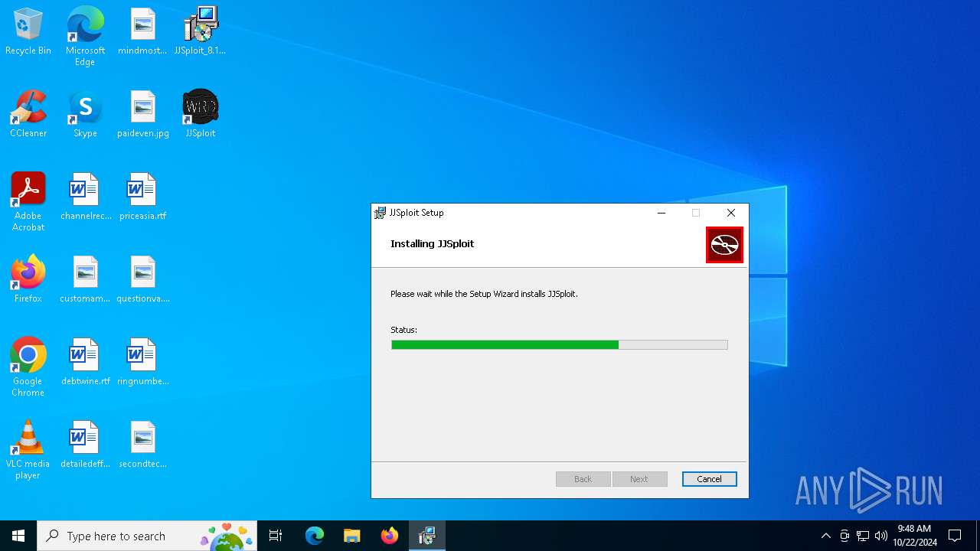
Task: Click the 'Installing JJSploit' heading
Action: 433,243
